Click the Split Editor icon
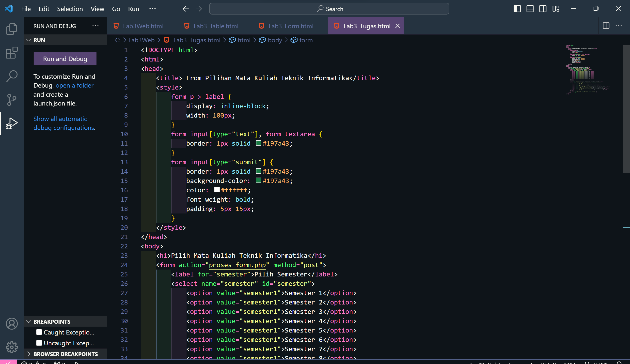The image size is (630, 364). (606, 26)
